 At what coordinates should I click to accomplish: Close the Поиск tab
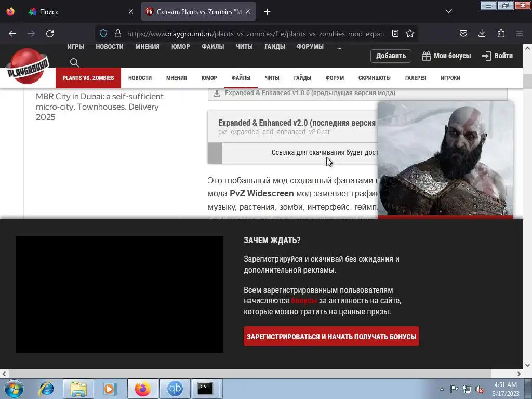(131, 11)
